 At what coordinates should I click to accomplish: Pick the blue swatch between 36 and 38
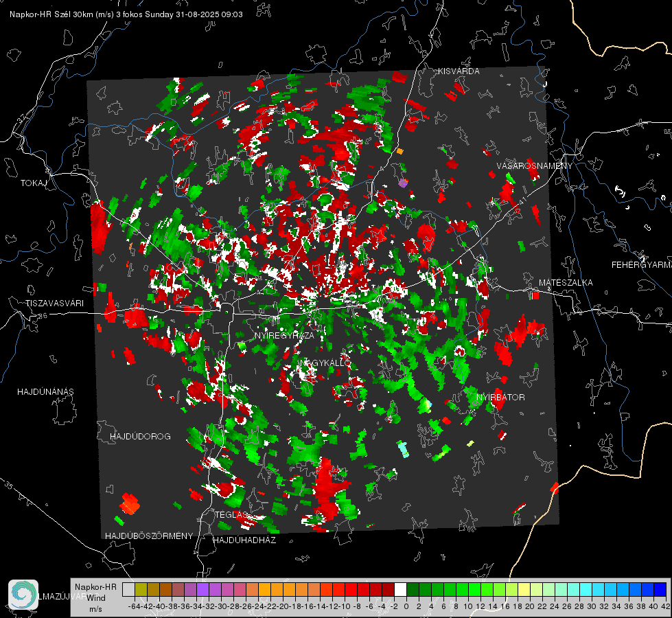pyautogui.click(x=635, y=590)
